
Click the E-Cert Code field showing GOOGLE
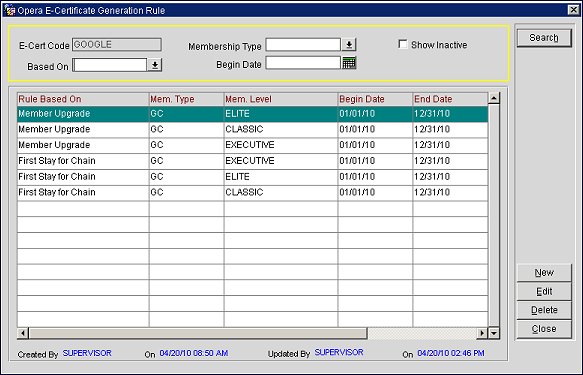pos(117,45)
